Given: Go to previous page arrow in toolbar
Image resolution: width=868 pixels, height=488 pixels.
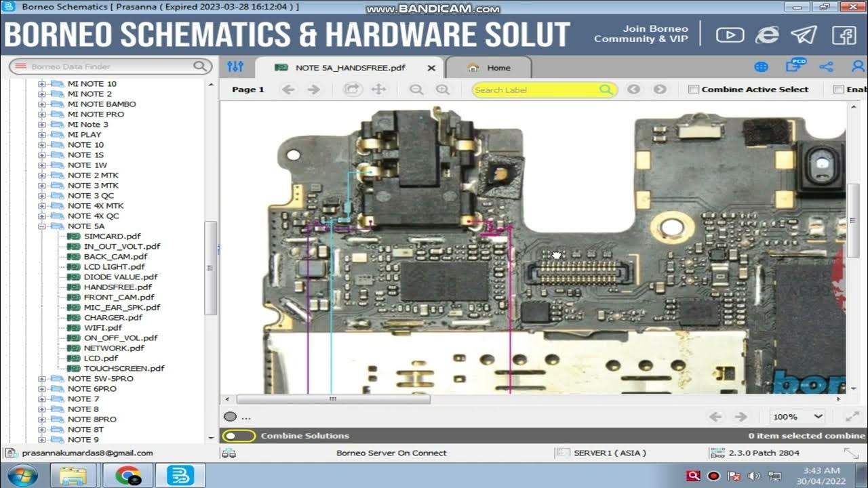Looking at the screenshot, I should 288,89.
